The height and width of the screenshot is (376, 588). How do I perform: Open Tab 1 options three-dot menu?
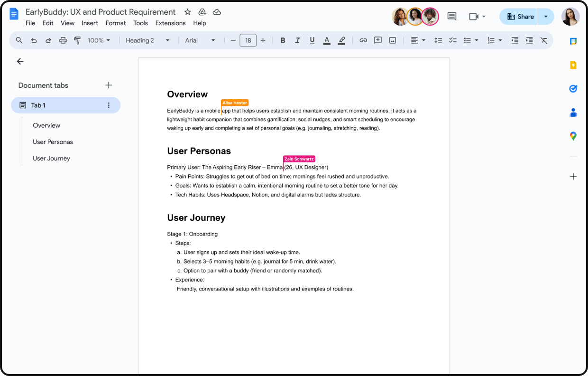click(109, 105)
